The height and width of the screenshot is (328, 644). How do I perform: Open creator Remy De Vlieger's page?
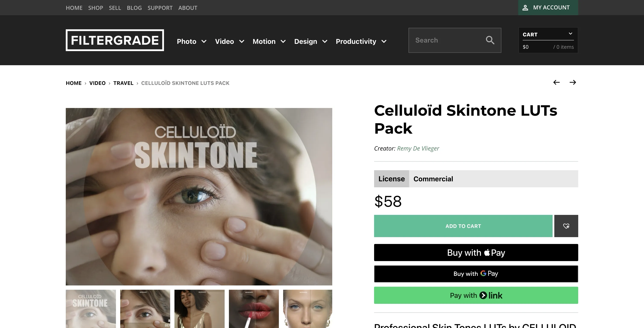point(418,148)
